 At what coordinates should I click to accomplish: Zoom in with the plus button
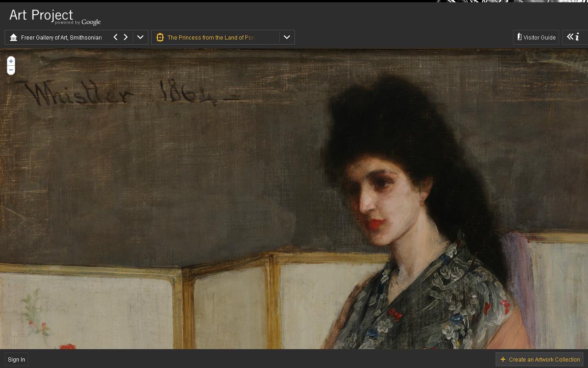pos(11,61)
